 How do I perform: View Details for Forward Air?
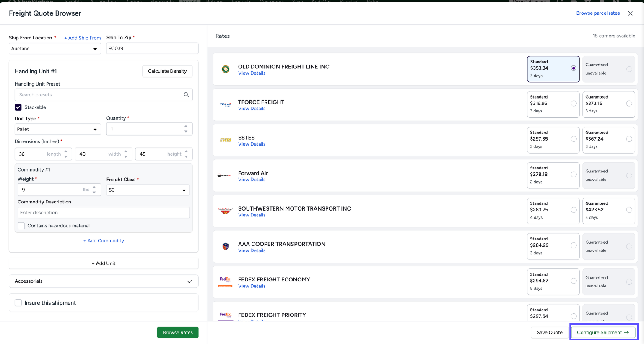pyautogui.click(x=252, y=180)
